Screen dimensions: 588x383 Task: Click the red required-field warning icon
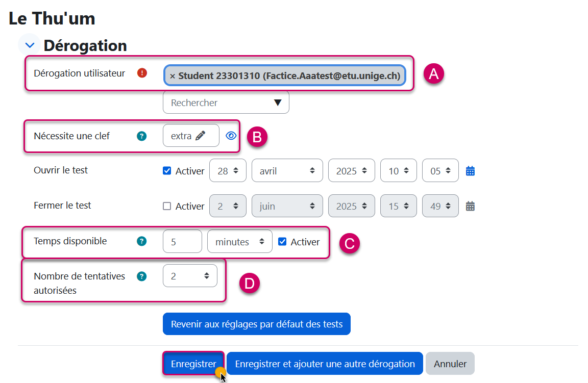pyautogui.click(x=142, y=73)
